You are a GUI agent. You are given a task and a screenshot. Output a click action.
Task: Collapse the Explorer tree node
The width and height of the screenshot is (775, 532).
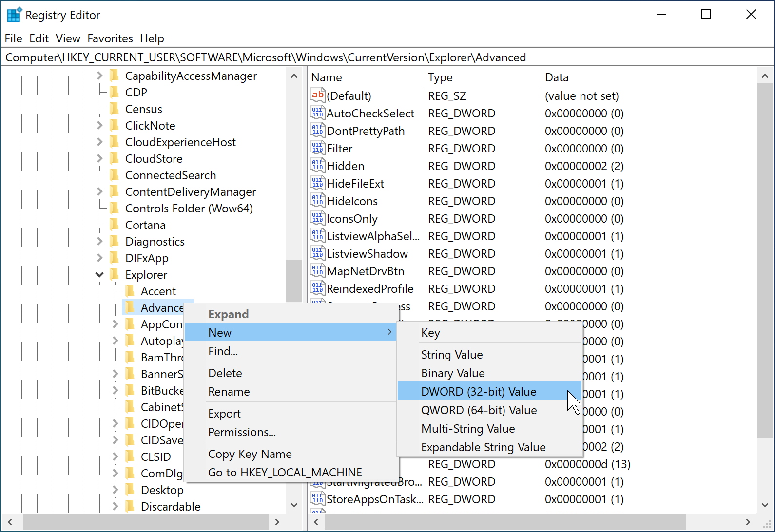pos(99,274)
